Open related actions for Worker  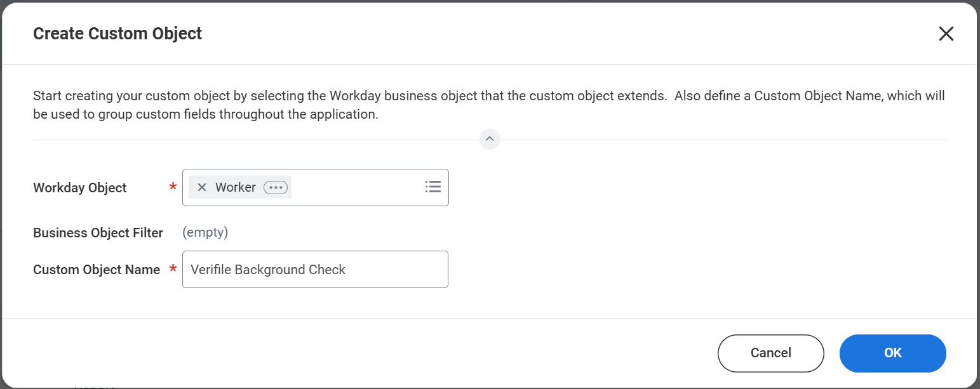[x=276, y=187]
